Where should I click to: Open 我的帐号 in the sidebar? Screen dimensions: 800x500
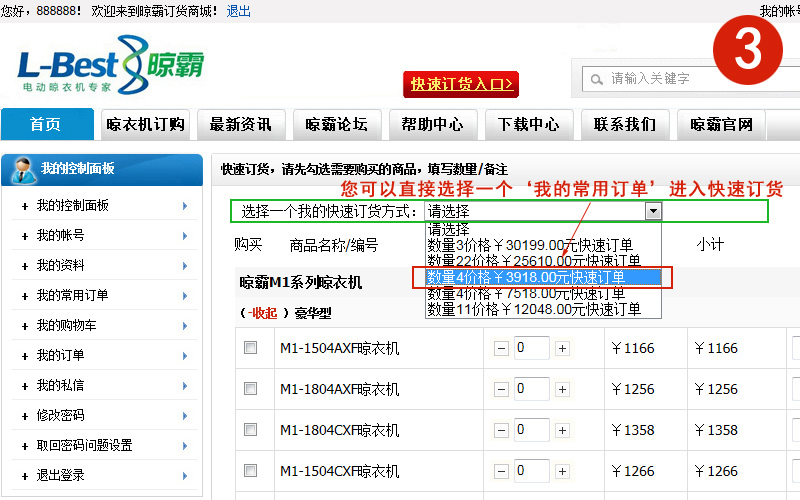point(60,236)
